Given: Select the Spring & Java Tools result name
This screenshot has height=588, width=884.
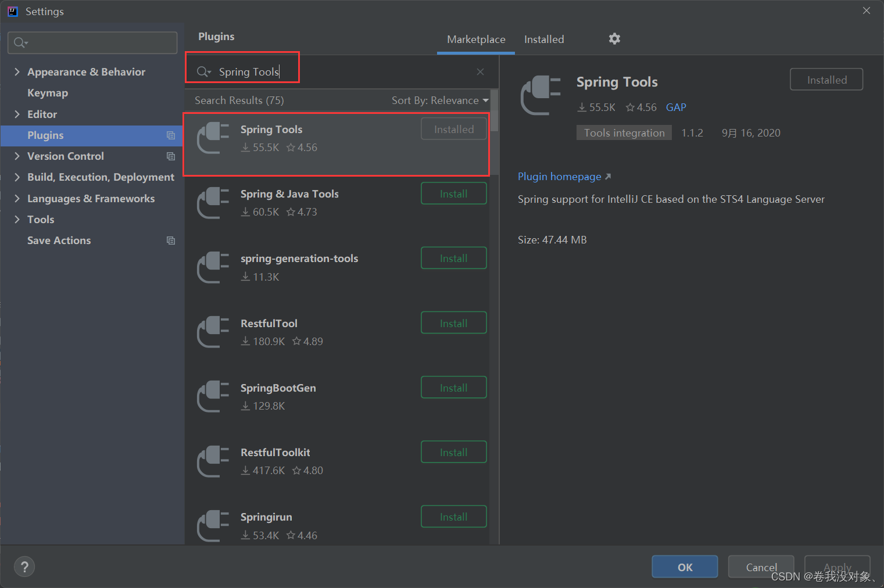Looking at the screenshot, I should pos(289,193).
